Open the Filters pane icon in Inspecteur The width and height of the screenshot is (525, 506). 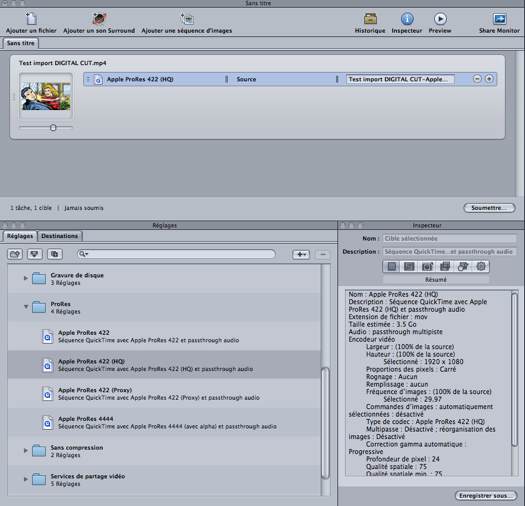[x=445, y=267]
